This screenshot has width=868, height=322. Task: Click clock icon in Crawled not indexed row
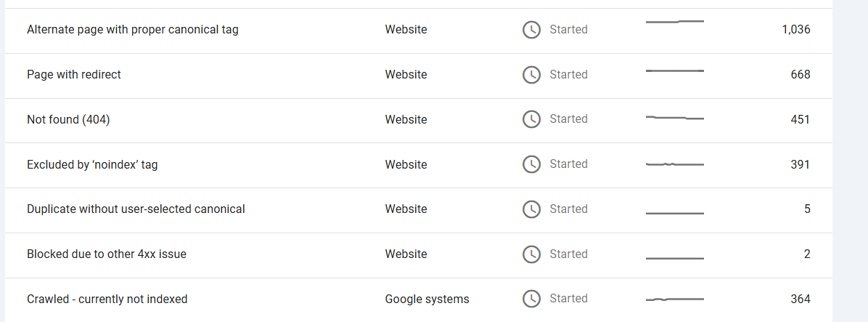(x=531, y=299)
